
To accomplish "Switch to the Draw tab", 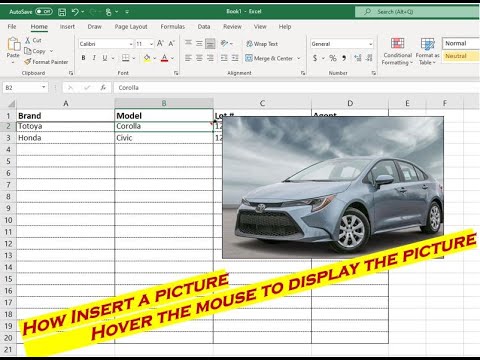I will 94,27.
